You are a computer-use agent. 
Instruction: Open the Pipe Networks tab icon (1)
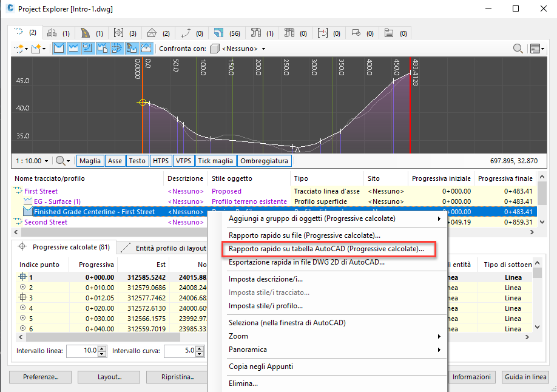coord(262,33)
